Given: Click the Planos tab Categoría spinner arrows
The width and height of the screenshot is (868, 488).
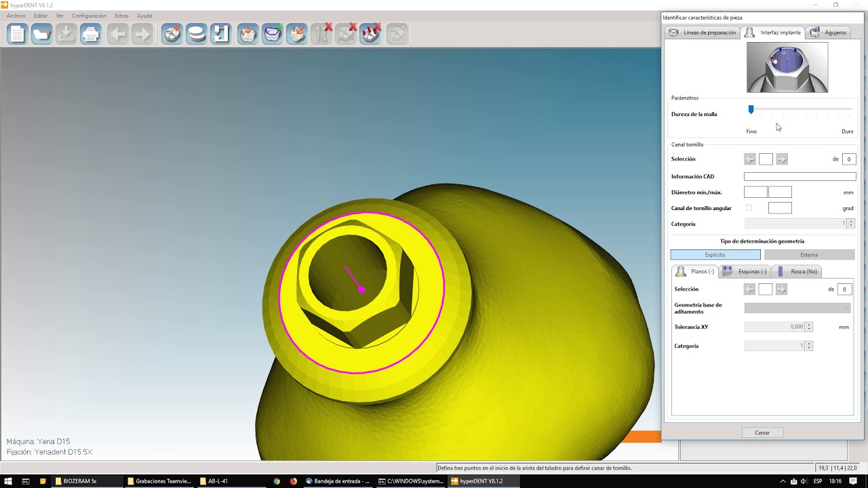Looking at the screenshot, I should pos(808,346).
